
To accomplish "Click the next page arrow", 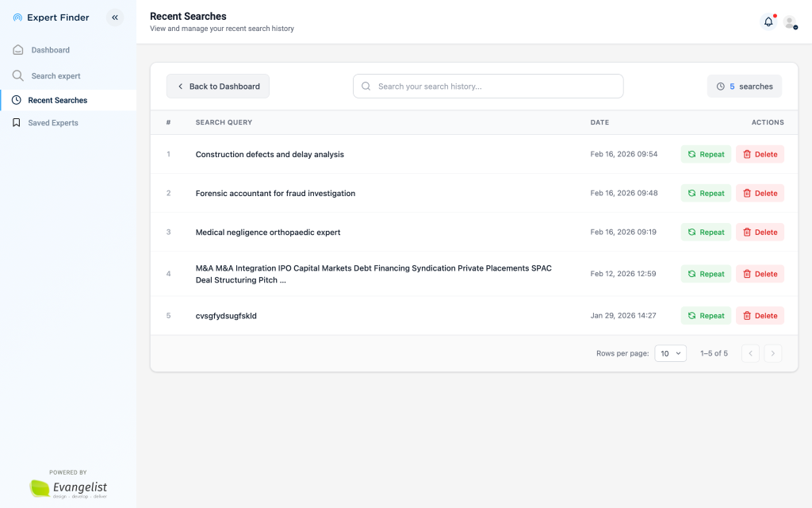I will (x=772, y=353).
